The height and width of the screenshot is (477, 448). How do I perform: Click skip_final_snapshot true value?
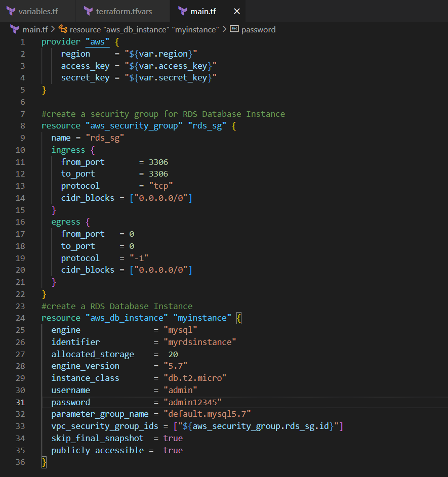(x=173, y=439)
